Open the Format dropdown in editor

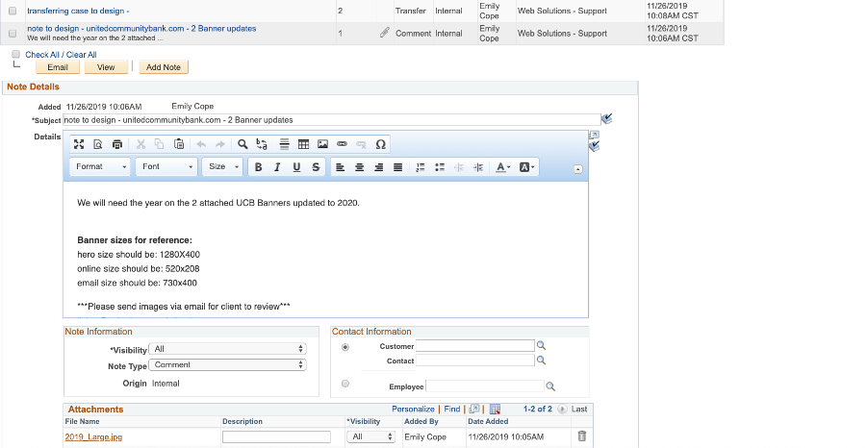(x=101, y=167)
